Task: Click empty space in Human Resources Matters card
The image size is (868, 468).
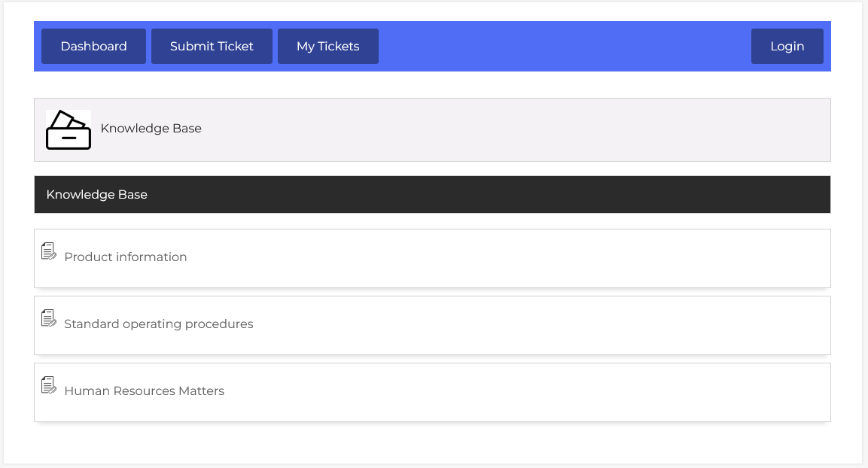Action: pos(527,392)
